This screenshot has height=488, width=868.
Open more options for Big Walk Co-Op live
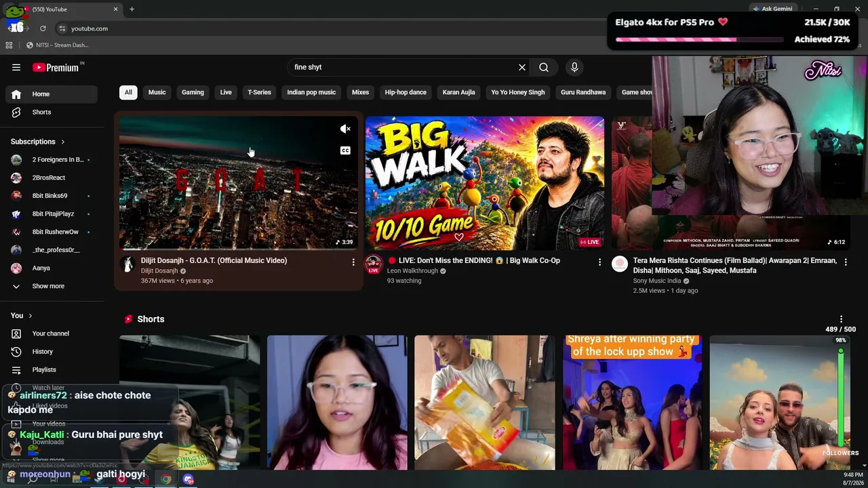coord(599,262)
